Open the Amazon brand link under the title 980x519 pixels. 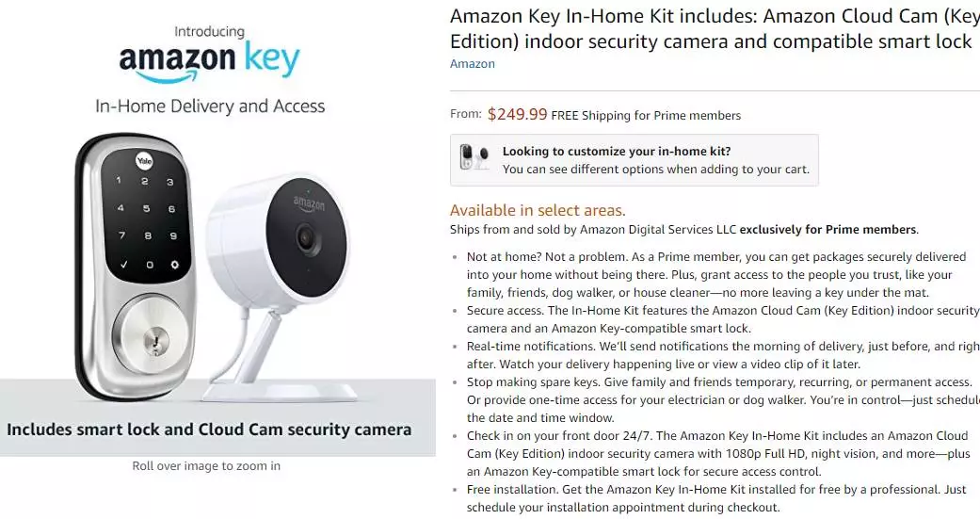click(473, 64)
